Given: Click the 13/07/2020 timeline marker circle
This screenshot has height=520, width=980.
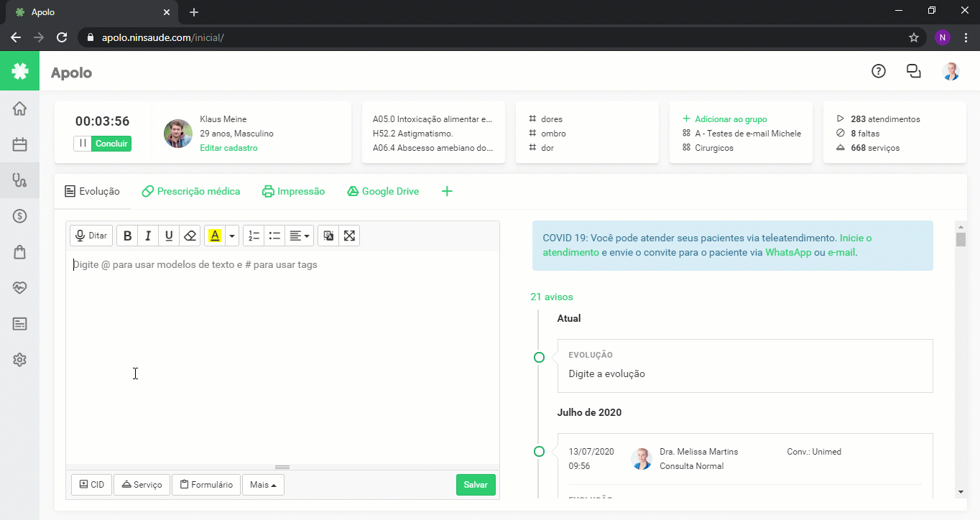Looking at the screenshot, I should (x=539, y=452).
